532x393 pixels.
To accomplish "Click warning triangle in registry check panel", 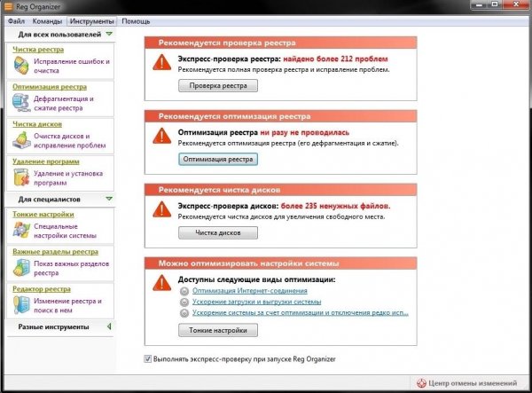I will coord(162,63).
